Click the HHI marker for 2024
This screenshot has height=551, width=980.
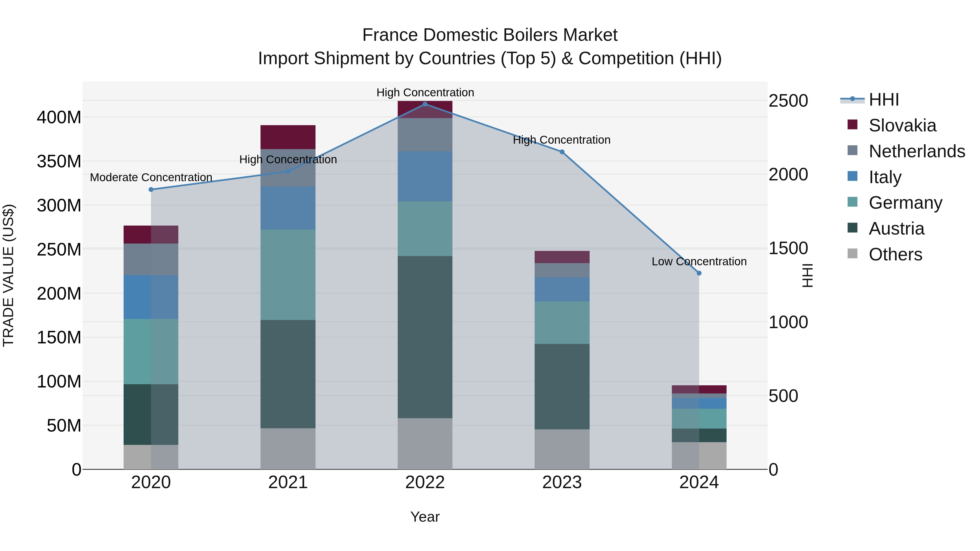699,273
